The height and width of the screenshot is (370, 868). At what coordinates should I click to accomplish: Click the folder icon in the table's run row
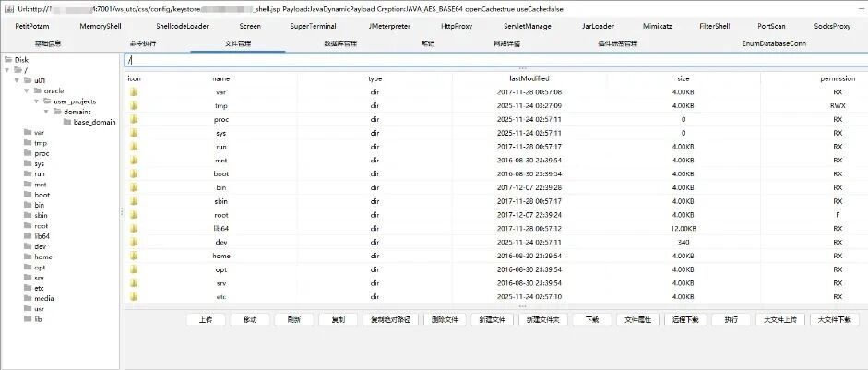point(134,147)
